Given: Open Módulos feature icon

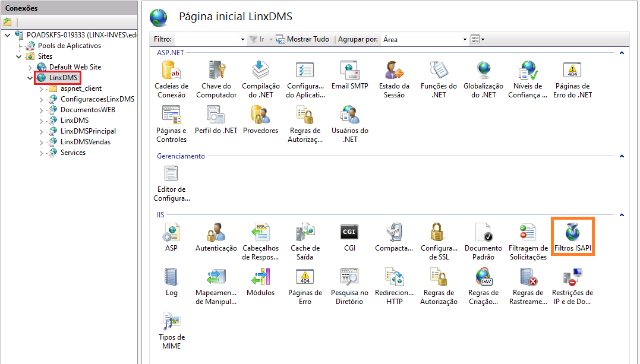Looking at the screenshot, I should [x=261, y=282].
